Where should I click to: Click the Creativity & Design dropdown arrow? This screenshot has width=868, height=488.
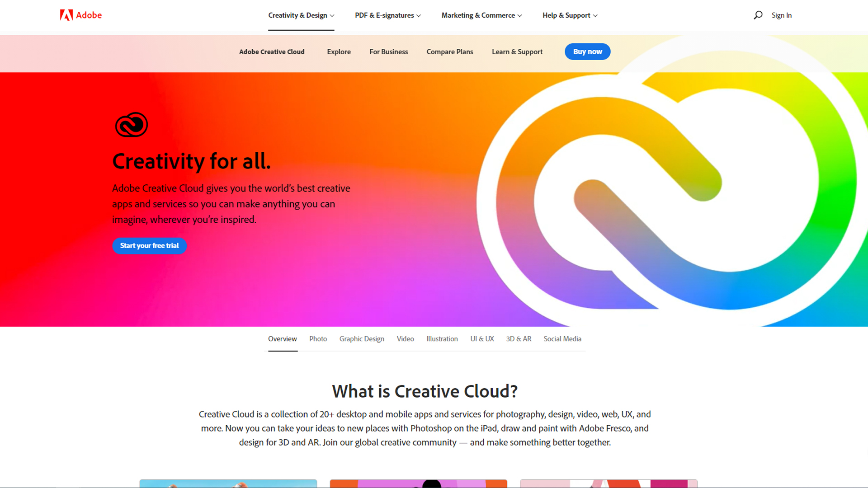332,15
